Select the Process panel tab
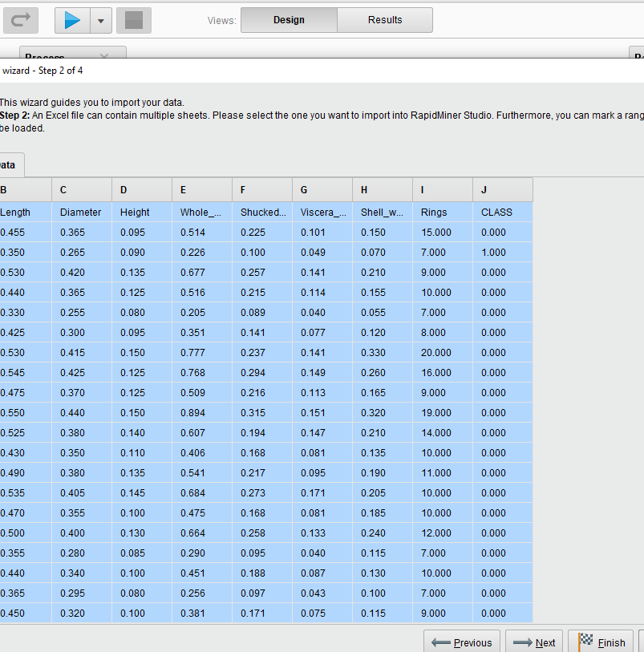644x652 pixels. [73, 52]
